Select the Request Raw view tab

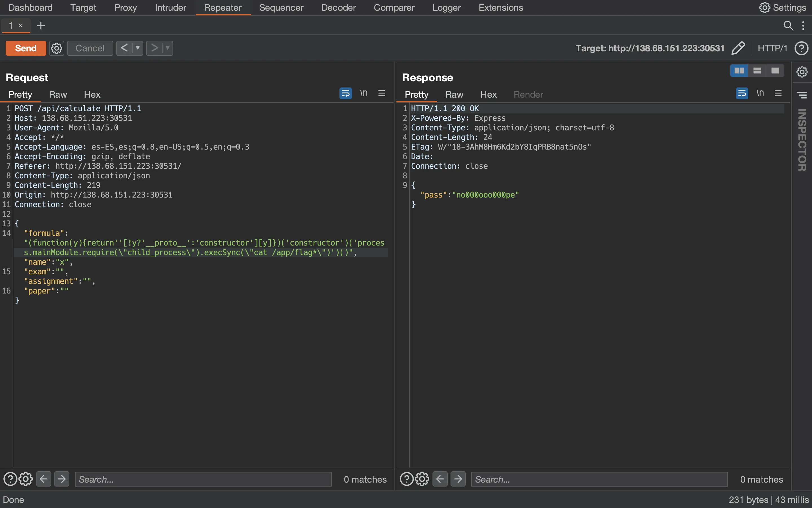58,95
